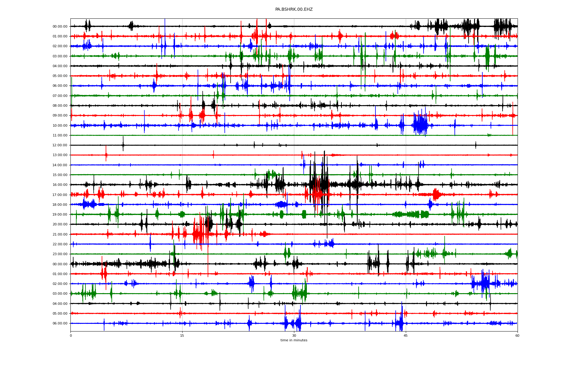Select the x-axis tick label 45
Screen dimensions: 588x368
click(405, 335)
